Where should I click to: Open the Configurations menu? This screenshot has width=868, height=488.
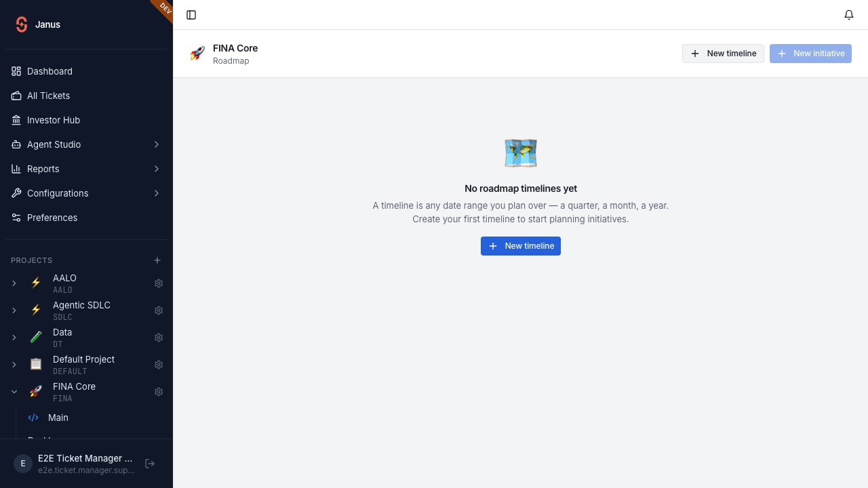[x=86, y=193]
